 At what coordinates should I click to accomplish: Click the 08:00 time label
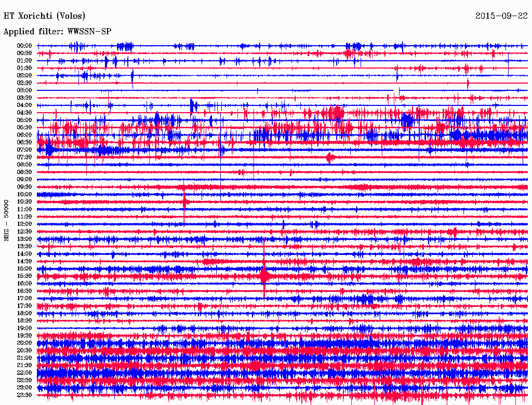point(24,165)
